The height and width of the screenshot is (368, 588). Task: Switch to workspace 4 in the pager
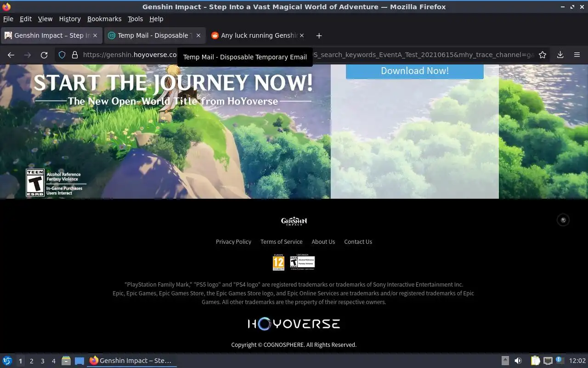53,361
